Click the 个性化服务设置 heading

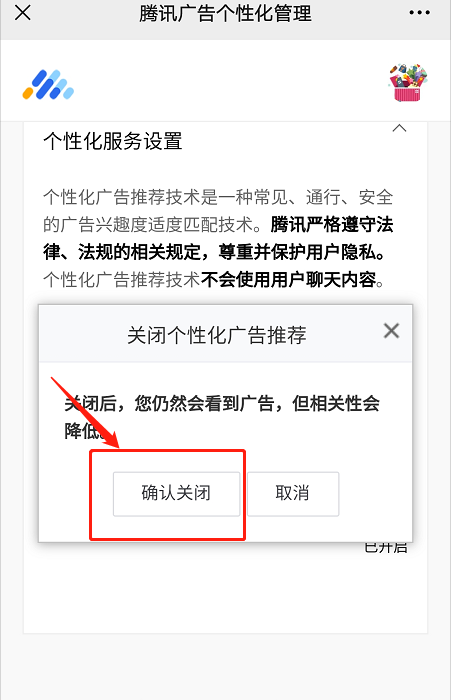coord(113,141)
